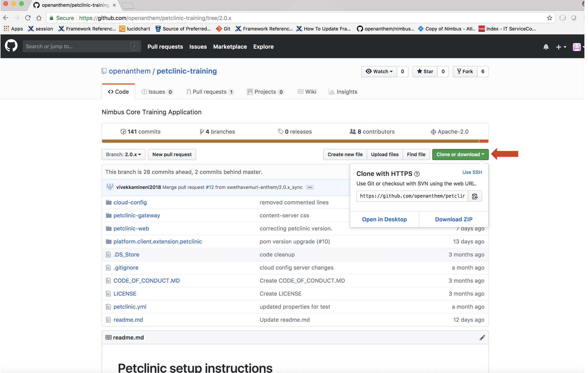Click the language breakdown color bar
Image resolution: width=588 pixels, height=373 pixels.
click(x=295, y=141)
